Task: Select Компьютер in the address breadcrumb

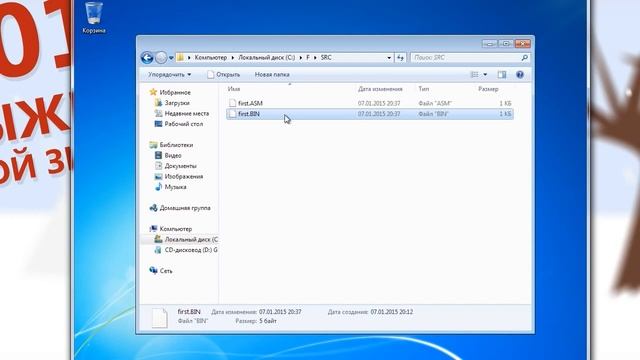Action: pos(211,58)
